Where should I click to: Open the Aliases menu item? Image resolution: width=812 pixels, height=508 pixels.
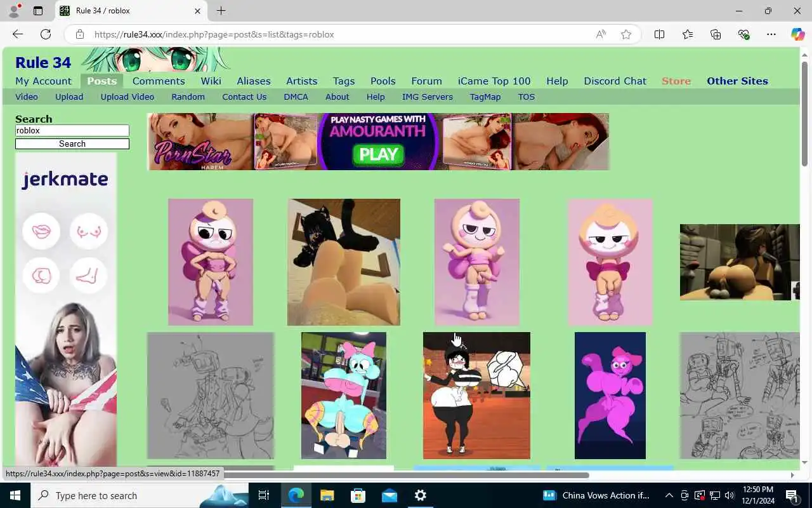tap(254, 81)
